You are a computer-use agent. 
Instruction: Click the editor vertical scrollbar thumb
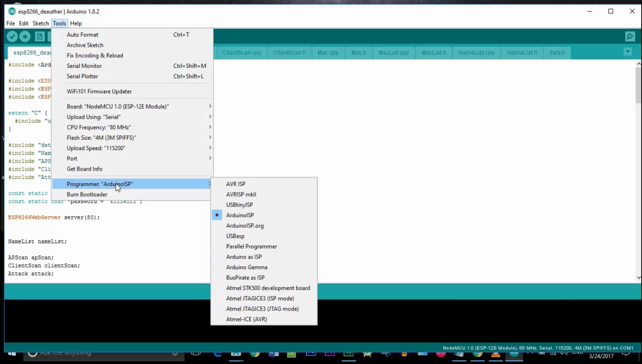638,85
